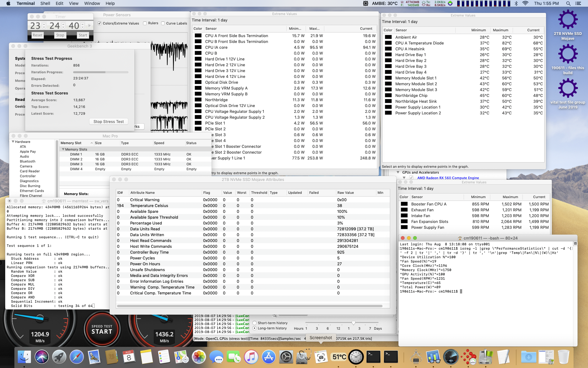Click the history Hours/Days slider thumb
The height and width of the screenshot is (368, 588).
point(354,323)
